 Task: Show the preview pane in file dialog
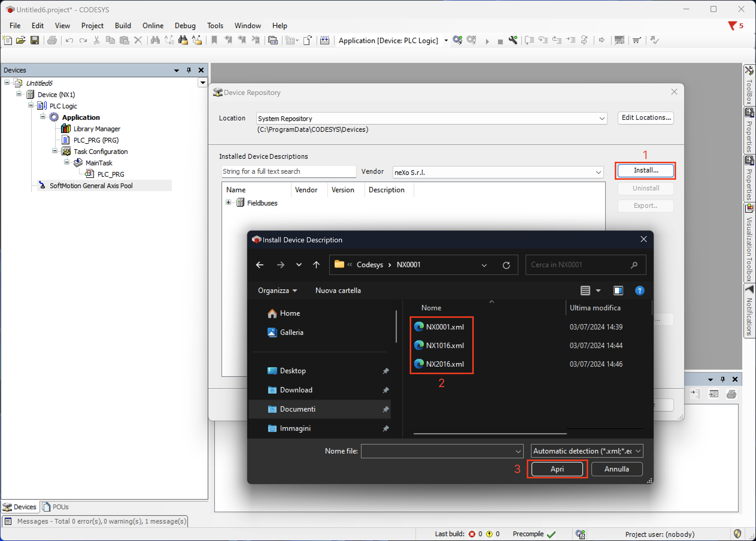point(618,291)
